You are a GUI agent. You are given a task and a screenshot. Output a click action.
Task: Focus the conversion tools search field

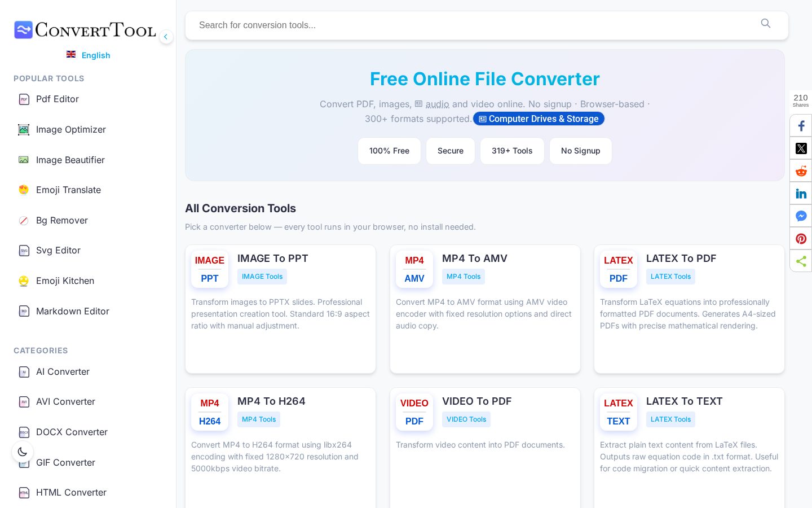point(487,25)
